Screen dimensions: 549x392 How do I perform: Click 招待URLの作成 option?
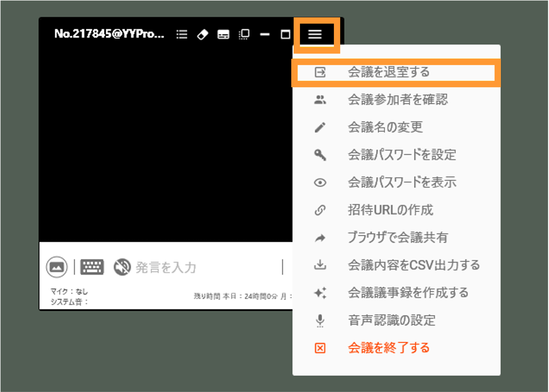coord(396,210)
